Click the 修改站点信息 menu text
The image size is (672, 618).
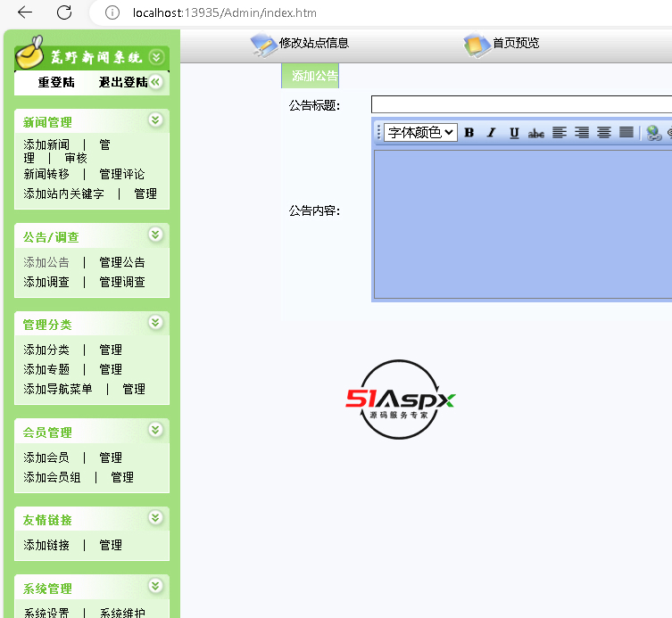(314, 43)
